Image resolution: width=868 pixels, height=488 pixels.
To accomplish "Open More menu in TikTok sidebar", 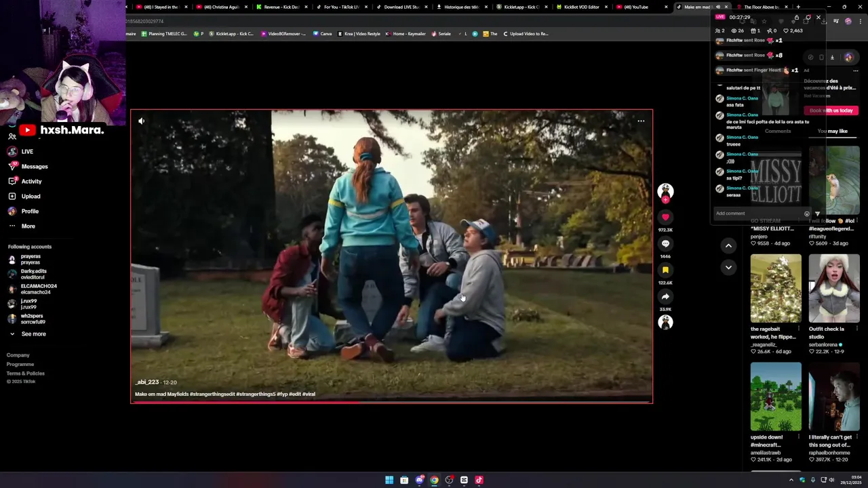I will tap(22, 226).
